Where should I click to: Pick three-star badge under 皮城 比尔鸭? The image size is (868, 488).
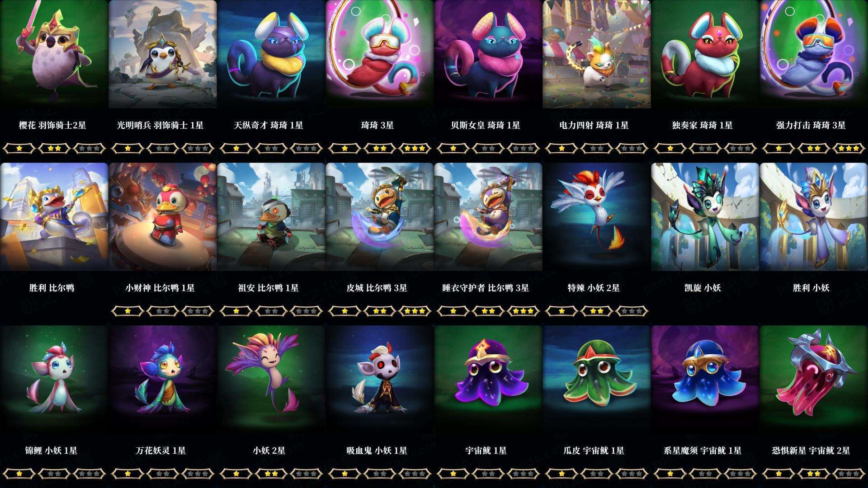(415, 311)
